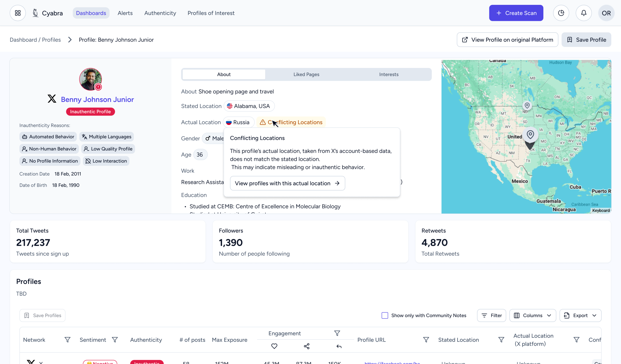Image resolution: width=621 pixels, height=364 pixels.
Task: Click Benny Johnson Junior's profile photo
Action: [90, 79]
